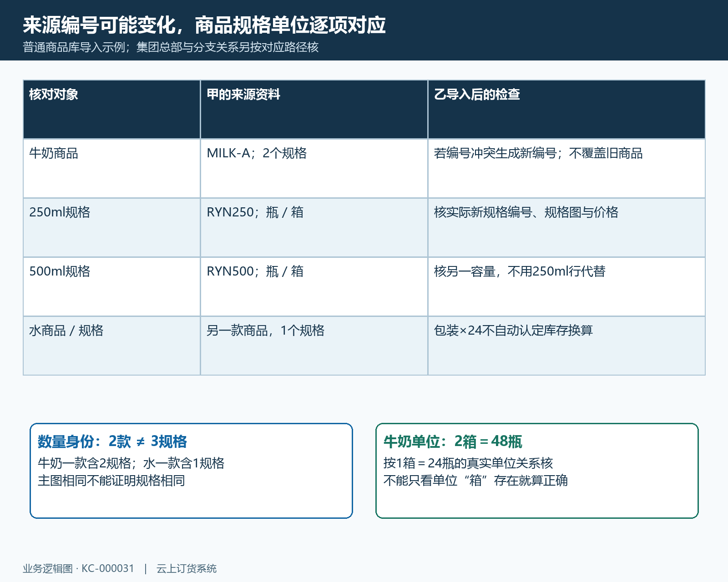The image size is (728, 582).
Task: Click the line 主图相同不能证明规格相同
Action: point(111,481)
